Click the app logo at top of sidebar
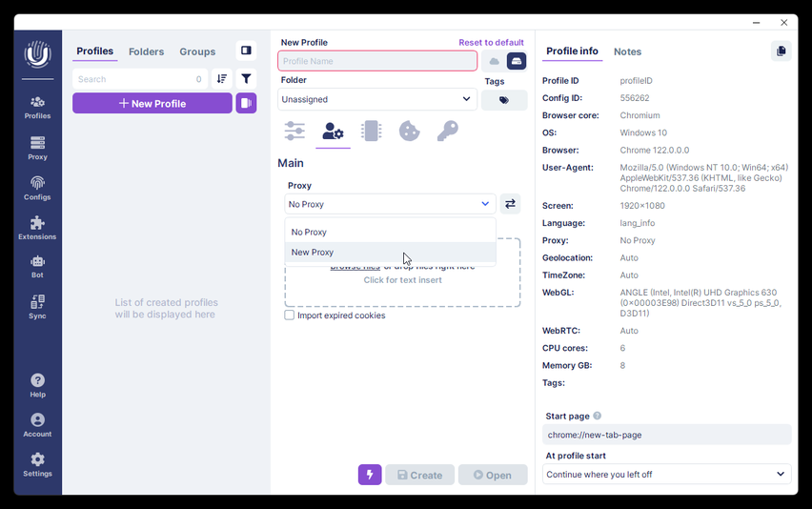Screen dimensions: 812x509 pos(37,54)
